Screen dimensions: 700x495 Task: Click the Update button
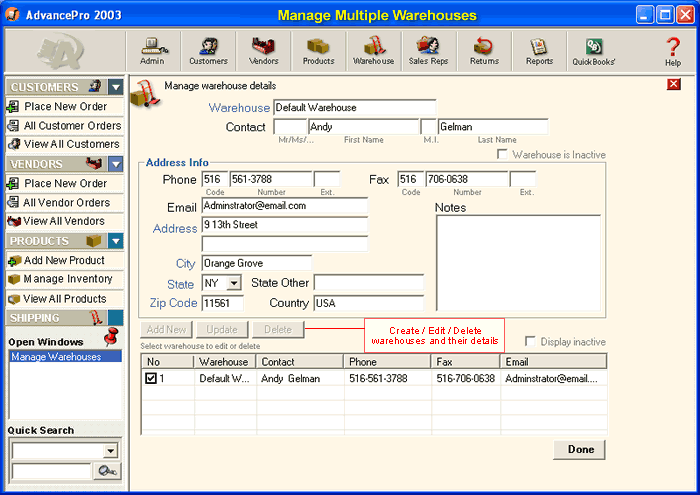coord(222,329)
